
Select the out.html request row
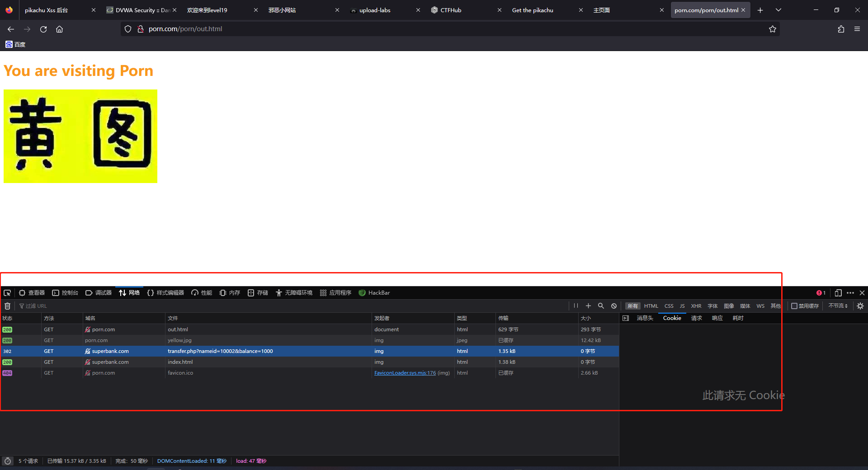(x=310, y=329)
